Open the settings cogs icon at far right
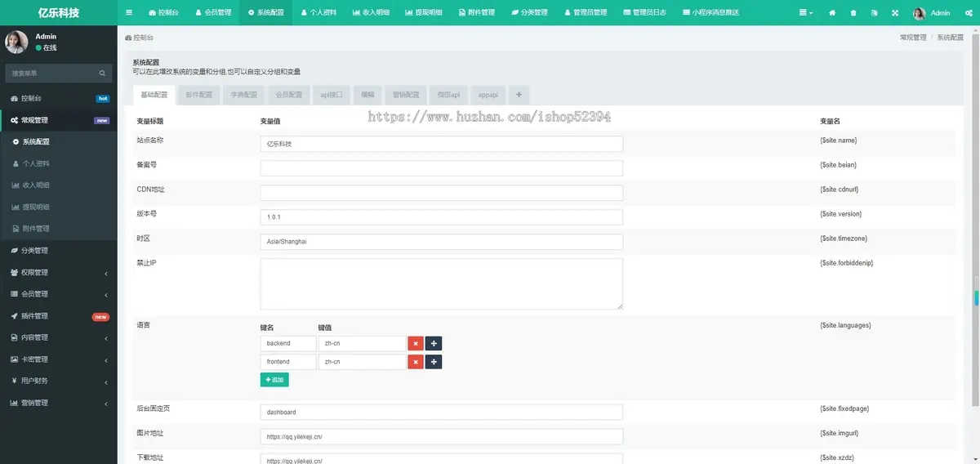980x464 pixels. click(968, 12)
